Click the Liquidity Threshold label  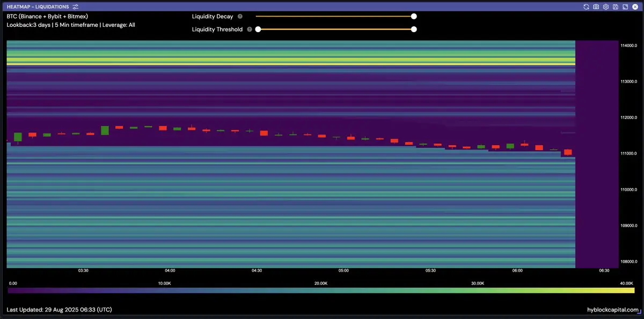[217, 29]
